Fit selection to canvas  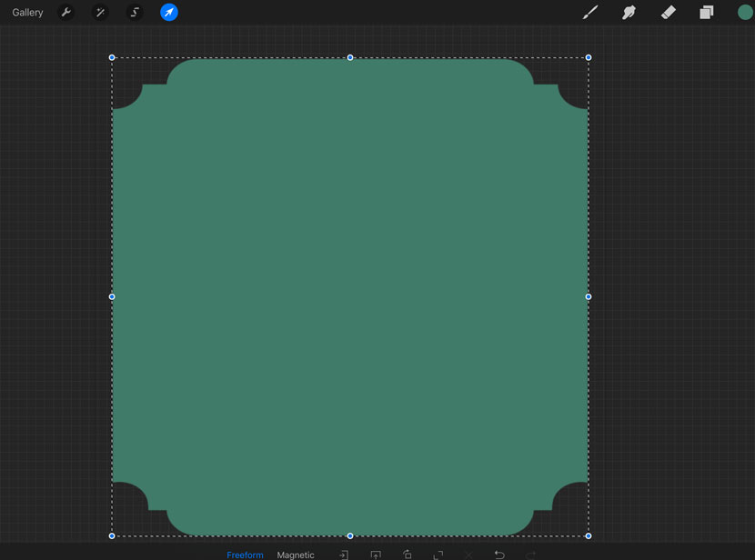(x=438, y=555)
